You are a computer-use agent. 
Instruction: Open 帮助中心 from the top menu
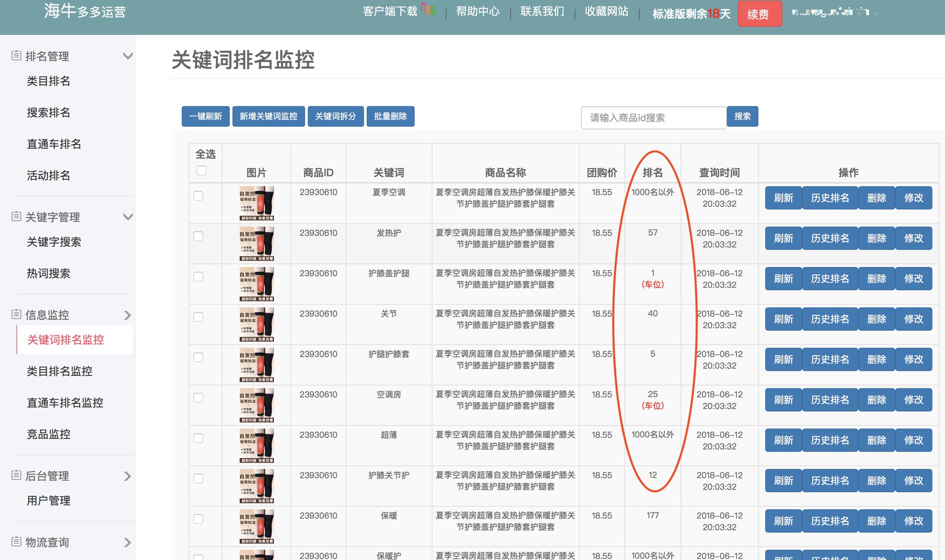478,11
